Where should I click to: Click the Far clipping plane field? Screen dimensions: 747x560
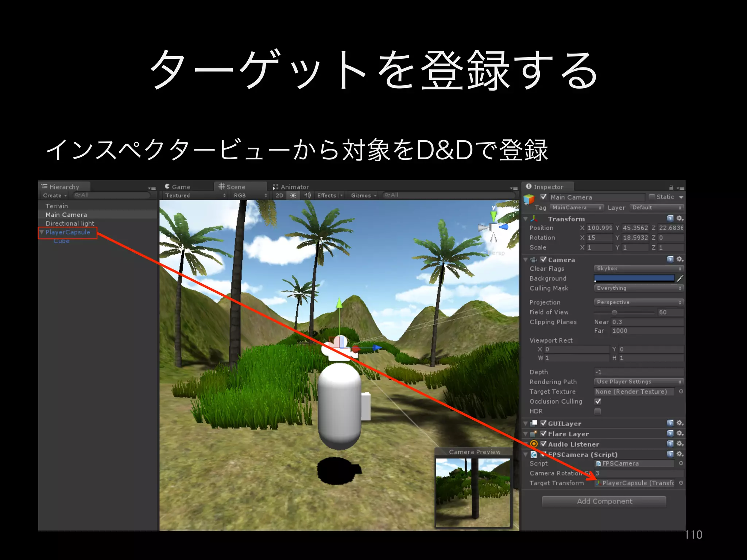tap(647, 331)
